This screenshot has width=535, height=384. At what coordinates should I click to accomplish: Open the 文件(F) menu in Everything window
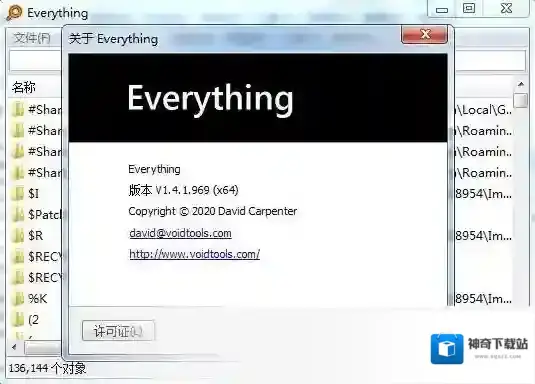pos(32,38)
